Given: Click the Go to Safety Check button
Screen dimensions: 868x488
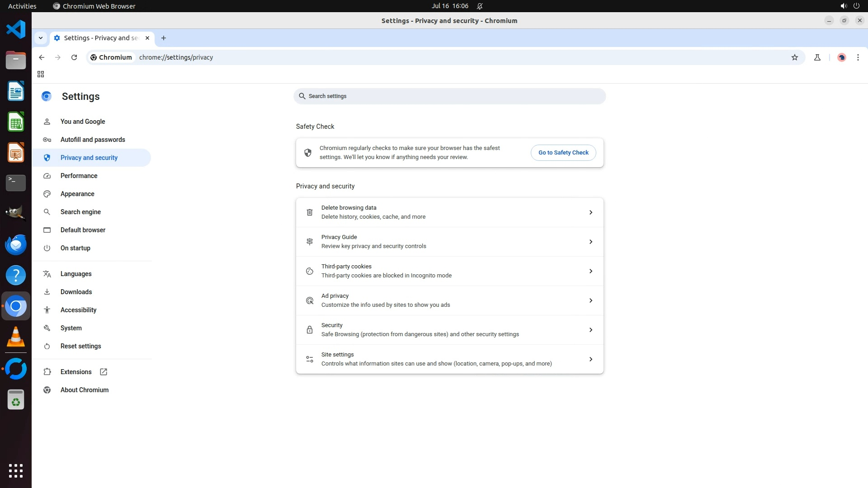Looking at the screenshot, I should click(563, 153).
